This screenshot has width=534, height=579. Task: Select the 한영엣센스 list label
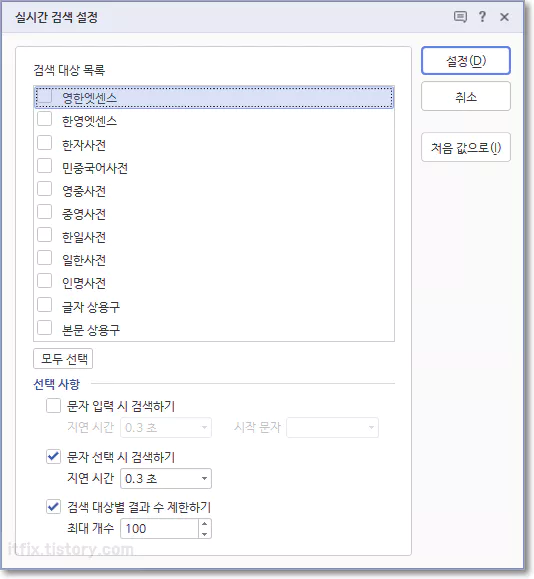(89, 121)
